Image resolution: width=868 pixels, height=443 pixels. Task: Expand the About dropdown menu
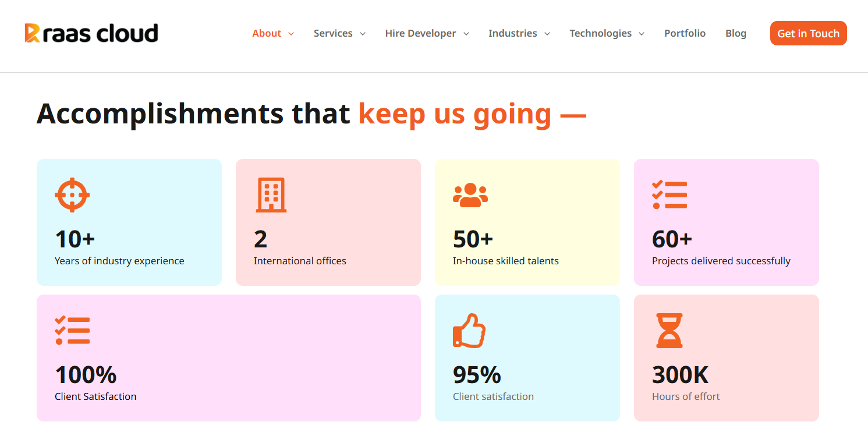point(273,33)
